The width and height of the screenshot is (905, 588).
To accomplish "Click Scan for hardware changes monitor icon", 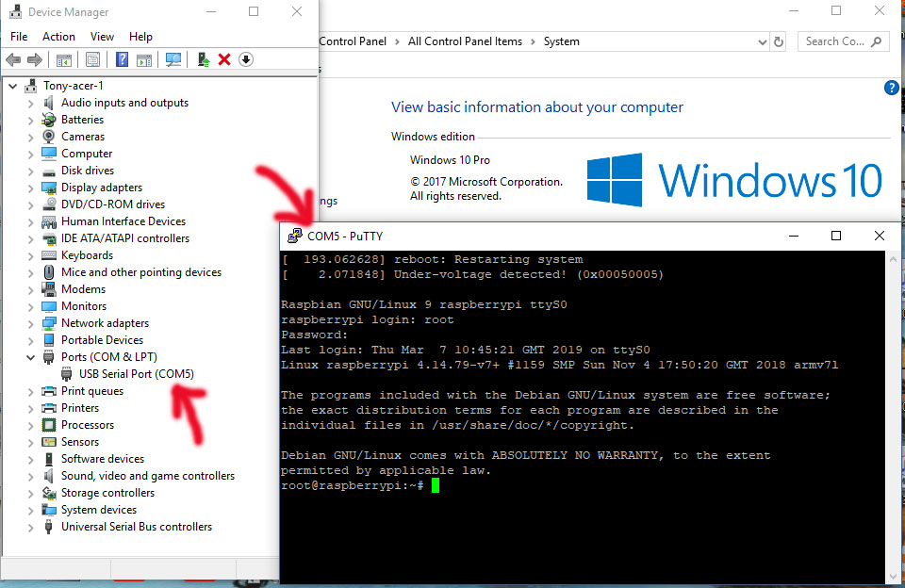I will (173, 59).
